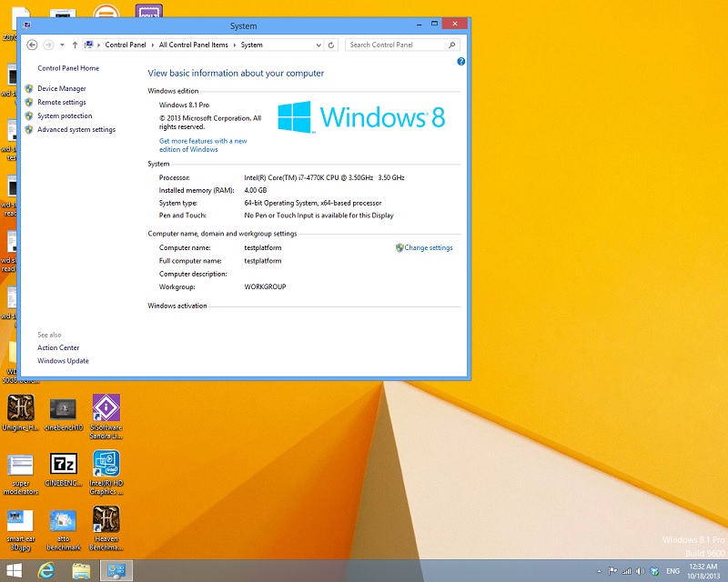Open the Start button on the taskbar
This screenshot has width=728, height=582.
[x=14, y=571]
